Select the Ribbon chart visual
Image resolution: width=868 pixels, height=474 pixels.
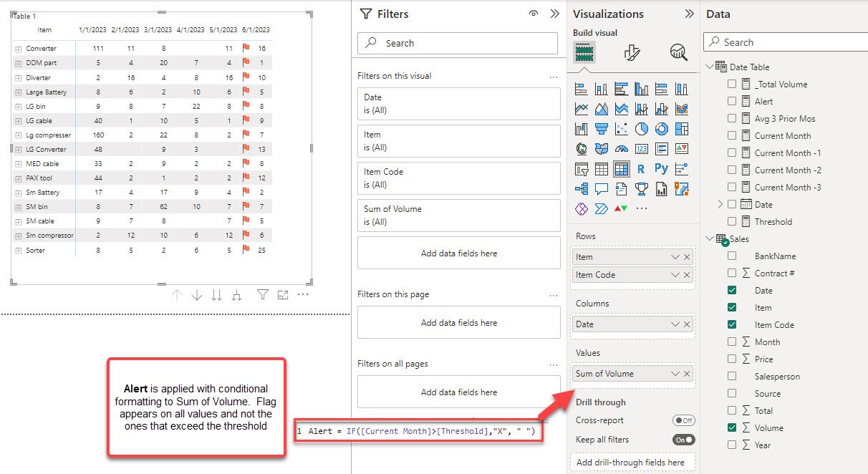click(x=682, y=109)
